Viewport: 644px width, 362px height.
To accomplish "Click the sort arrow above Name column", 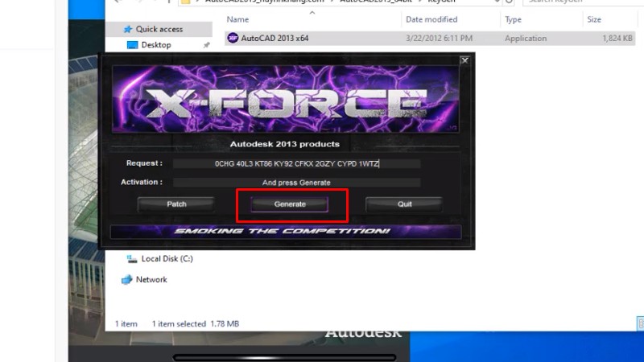I will point(312,10).
